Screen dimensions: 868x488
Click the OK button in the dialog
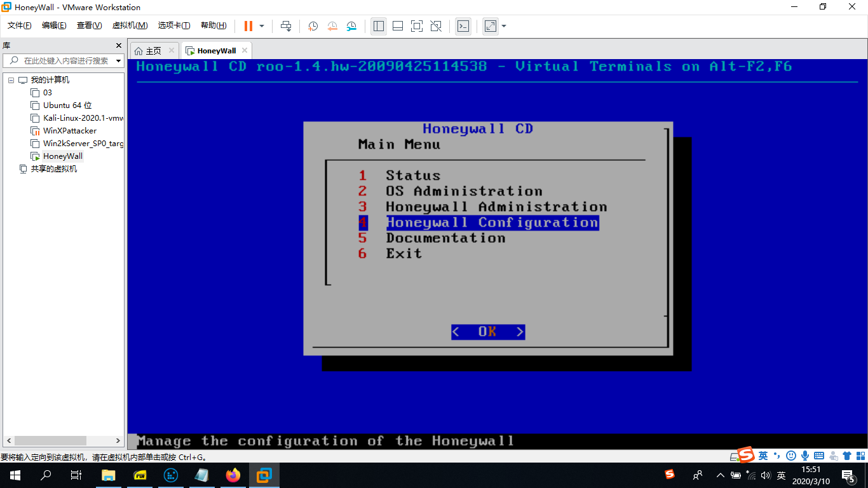(488, 332)
